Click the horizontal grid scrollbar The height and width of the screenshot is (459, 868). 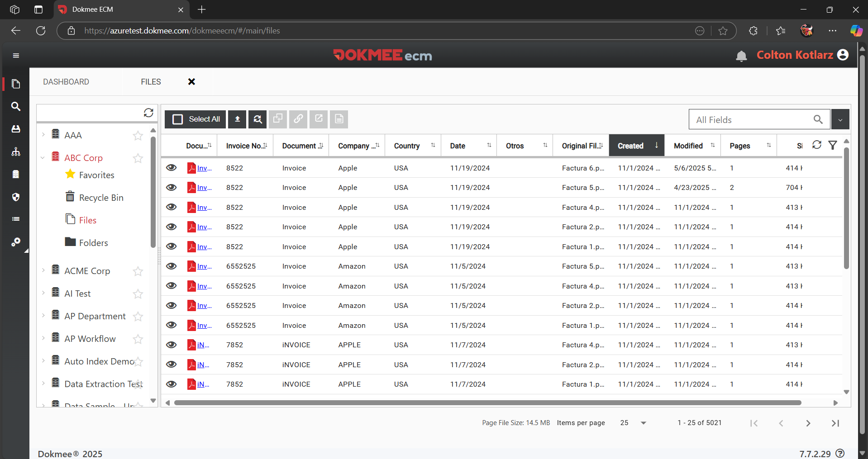coord(487,402)
